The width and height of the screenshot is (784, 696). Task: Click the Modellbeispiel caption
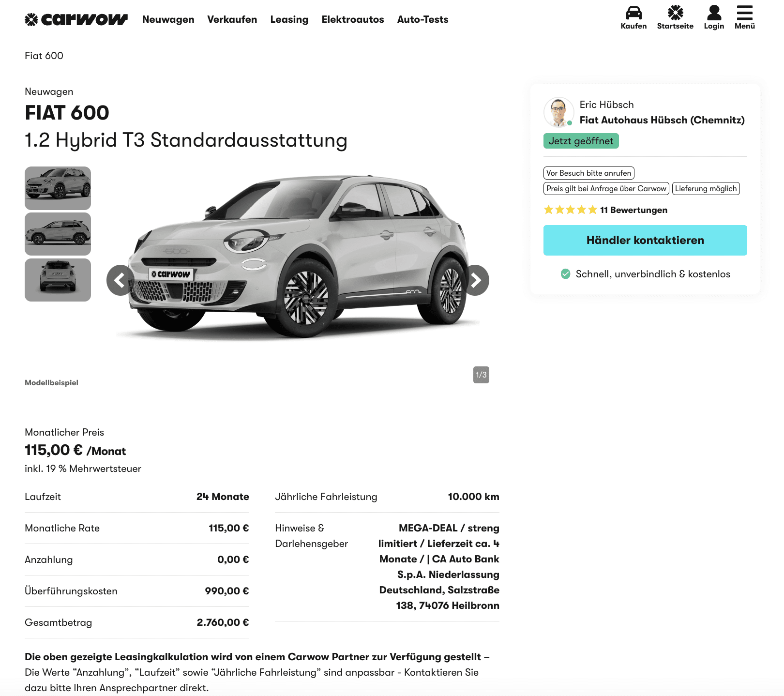point(51,382)
